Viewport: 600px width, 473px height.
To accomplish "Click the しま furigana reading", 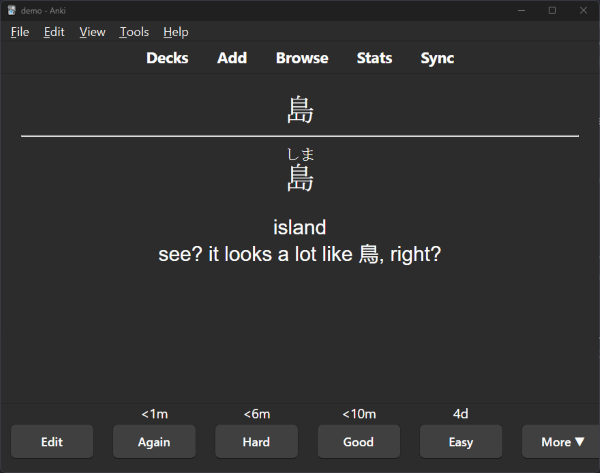I will point(300,155).
